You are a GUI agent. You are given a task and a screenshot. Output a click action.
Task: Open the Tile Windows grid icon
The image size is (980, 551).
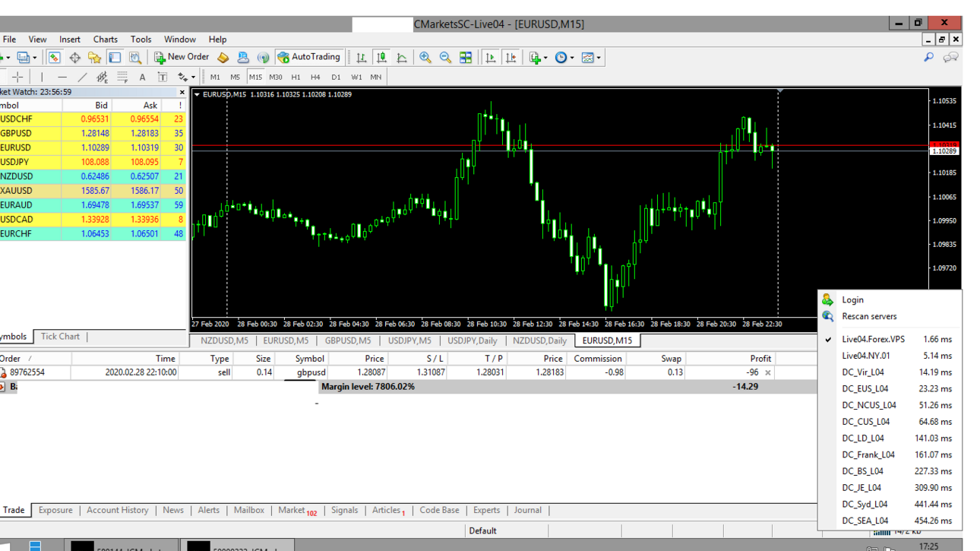466,57
